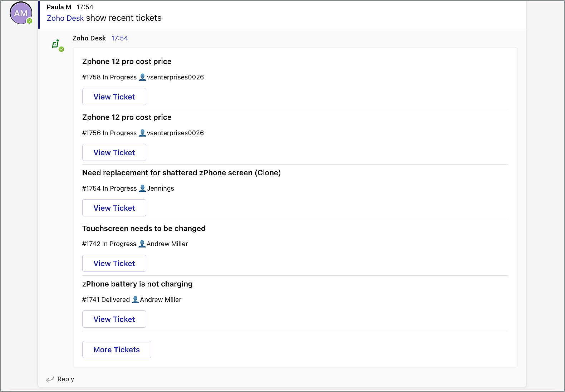Click person icon on ticket #1742
The width and height of the screenshot is (565, 392).
coord(142,244)
